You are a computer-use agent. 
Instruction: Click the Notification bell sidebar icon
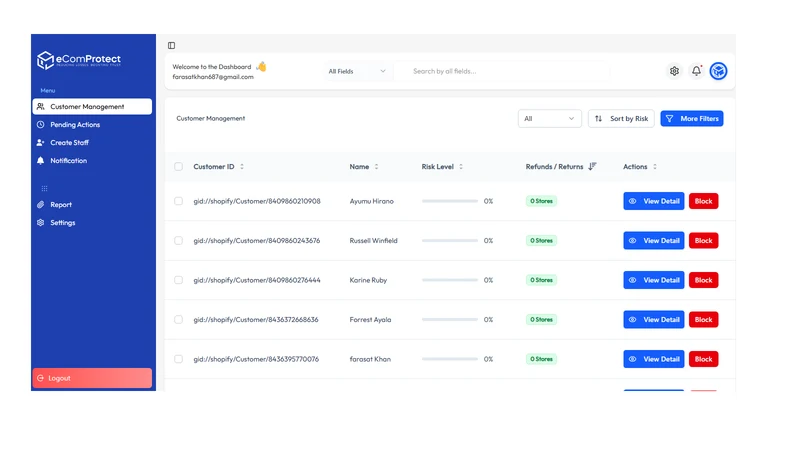click(40, 160)
